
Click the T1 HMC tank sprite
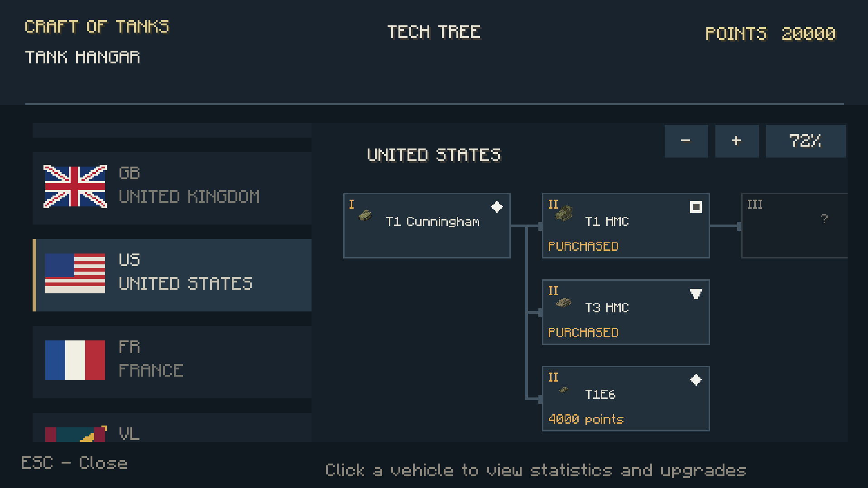pos(564,213)
